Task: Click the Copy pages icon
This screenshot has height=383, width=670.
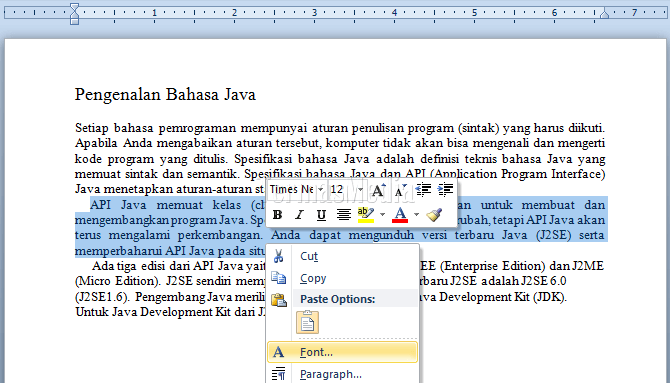Action: coord(279,278)
